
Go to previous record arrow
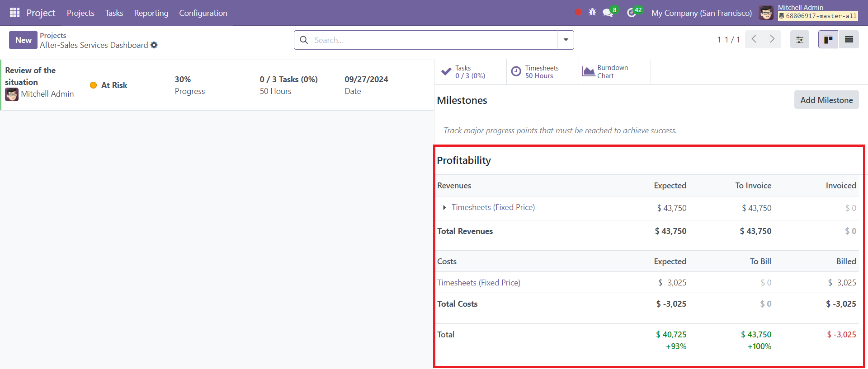(754, 39)
